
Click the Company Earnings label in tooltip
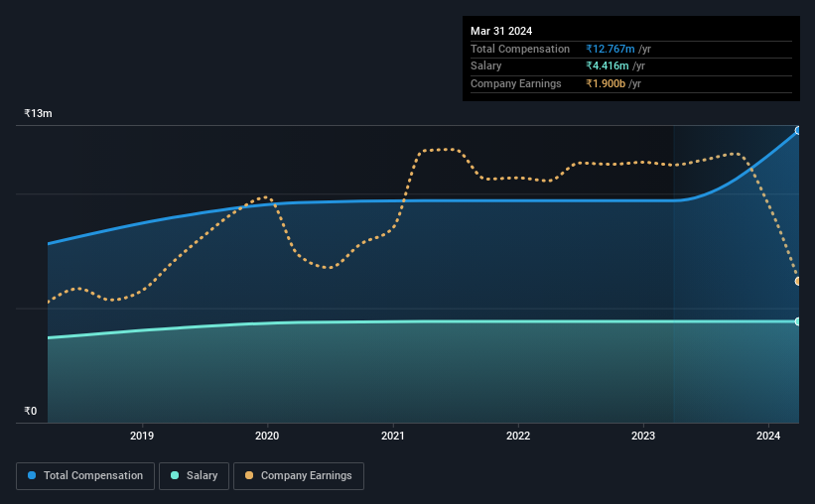click(515, 83)
